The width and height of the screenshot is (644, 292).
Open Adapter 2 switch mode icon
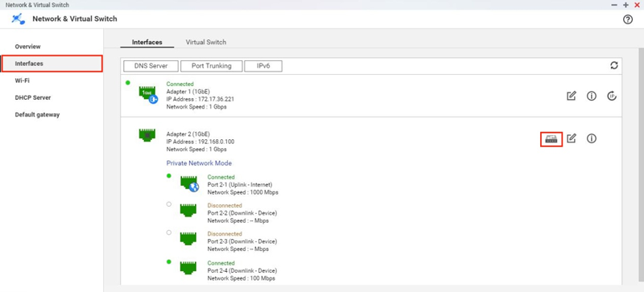(x=551, y=139)
